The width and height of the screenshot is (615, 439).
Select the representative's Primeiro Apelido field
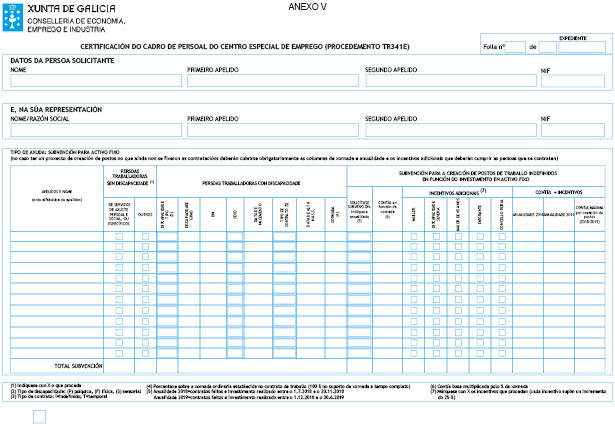271,130
